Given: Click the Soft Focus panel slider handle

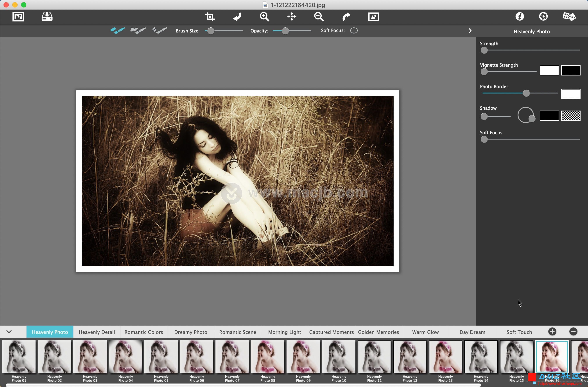Looking at the screenshot, I should click(484, 139).
